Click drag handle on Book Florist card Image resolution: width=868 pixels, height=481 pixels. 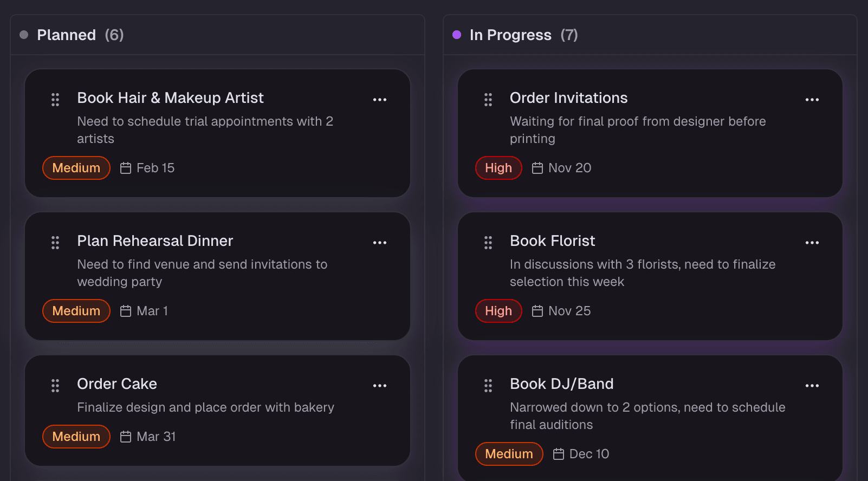coord(488,243)
